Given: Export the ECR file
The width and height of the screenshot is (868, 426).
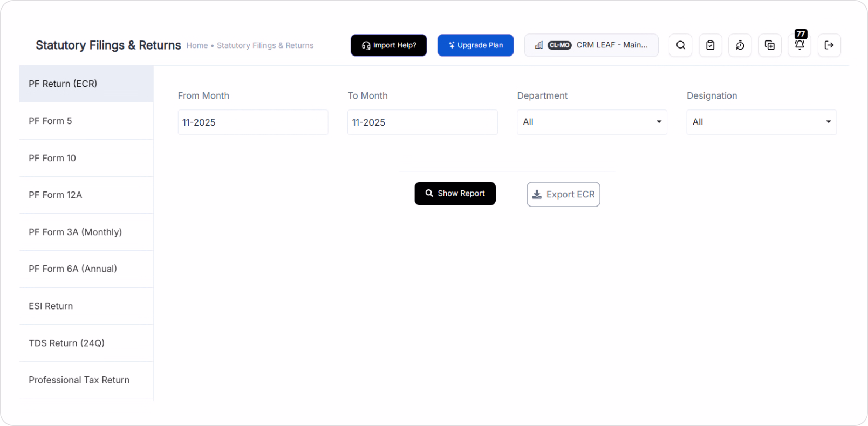Looking at the screenshot, I should click(x=563, y=195).
